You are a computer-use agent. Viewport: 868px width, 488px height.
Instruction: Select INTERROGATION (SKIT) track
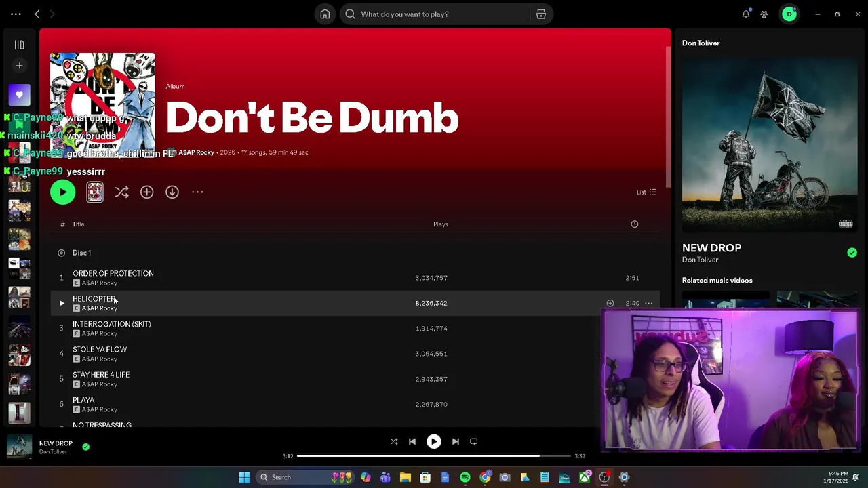tap(112, 324)
